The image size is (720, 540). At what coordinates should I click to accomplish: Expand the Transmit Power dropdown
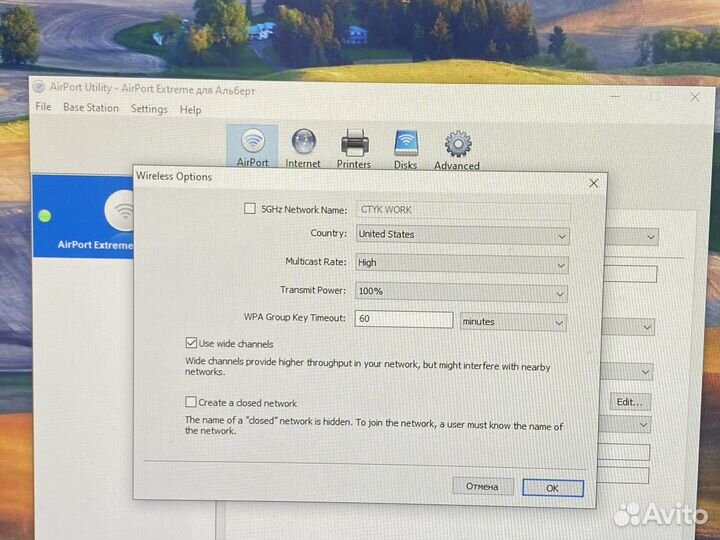tap(461, 292)
